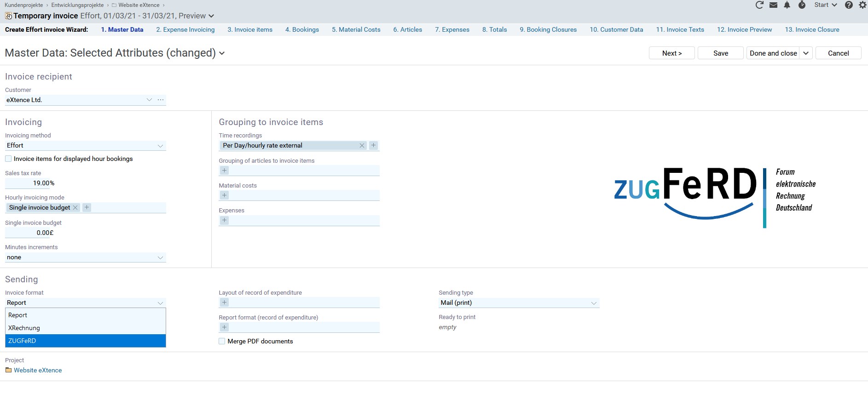Add a time recordings grouping with plus
The width and height of the screenshot is (868, 411).
(x=373, y=145)
